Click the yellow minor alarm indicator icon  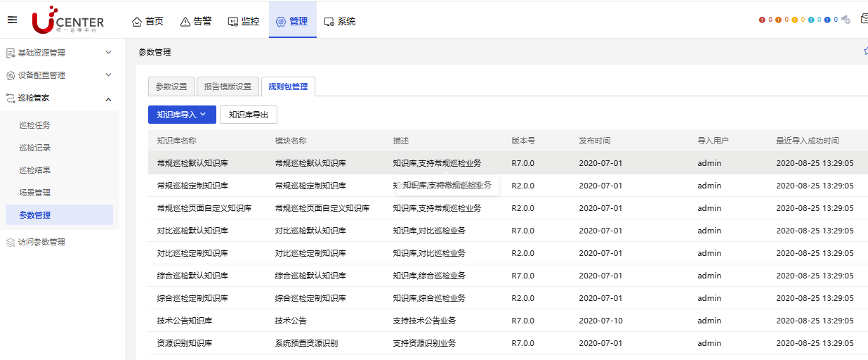tap(795, 20)
